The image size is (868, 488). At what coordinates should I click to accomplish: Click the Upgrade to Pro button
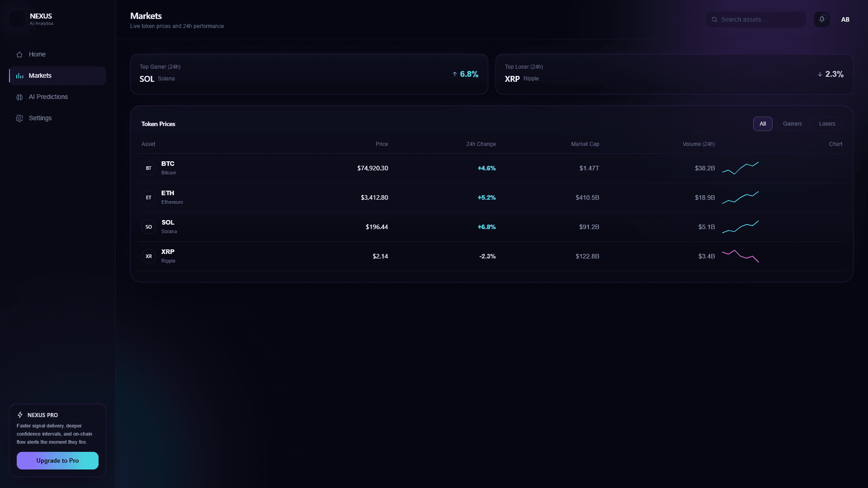point(57,460)
